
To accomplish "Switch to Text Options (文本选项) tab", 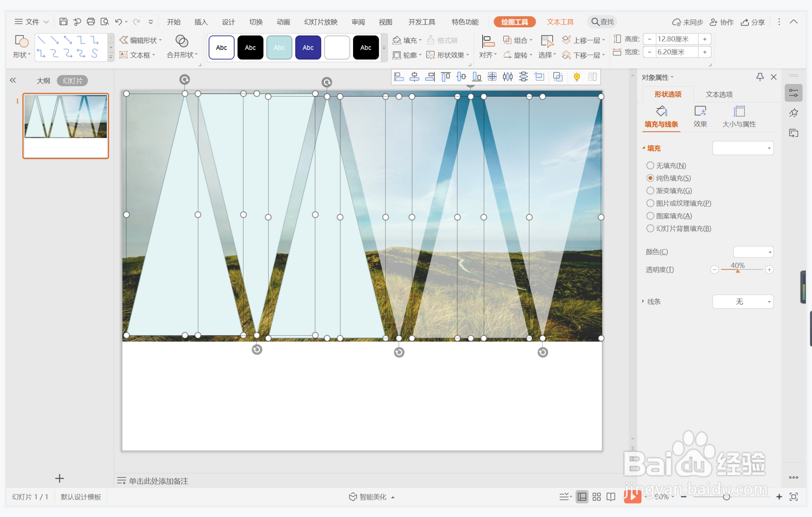I will coord(719,95).
